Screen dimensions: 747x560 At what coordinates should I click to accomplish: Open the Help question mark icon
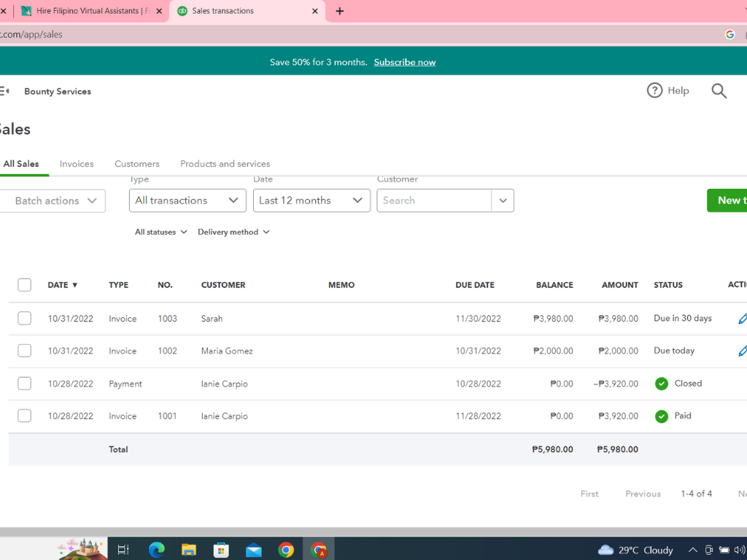[x=654, y=90]
